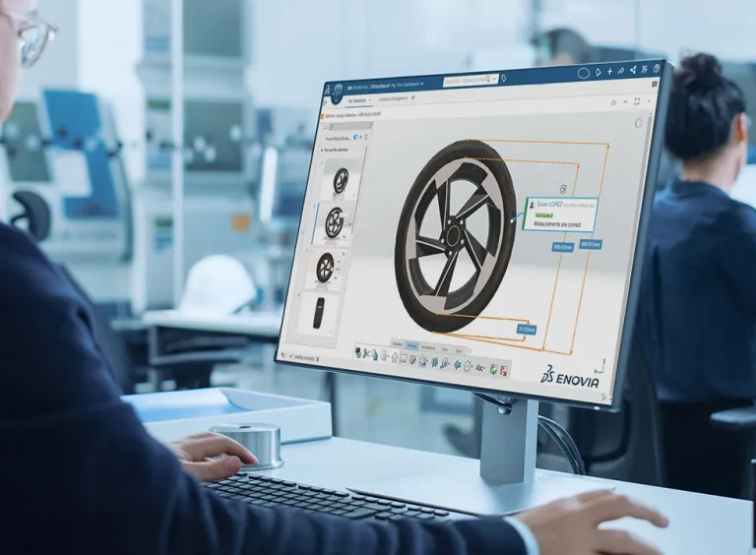Select the View tab in the action bar
This screenshot has width=756, height=555.
[x=445, y=349]
